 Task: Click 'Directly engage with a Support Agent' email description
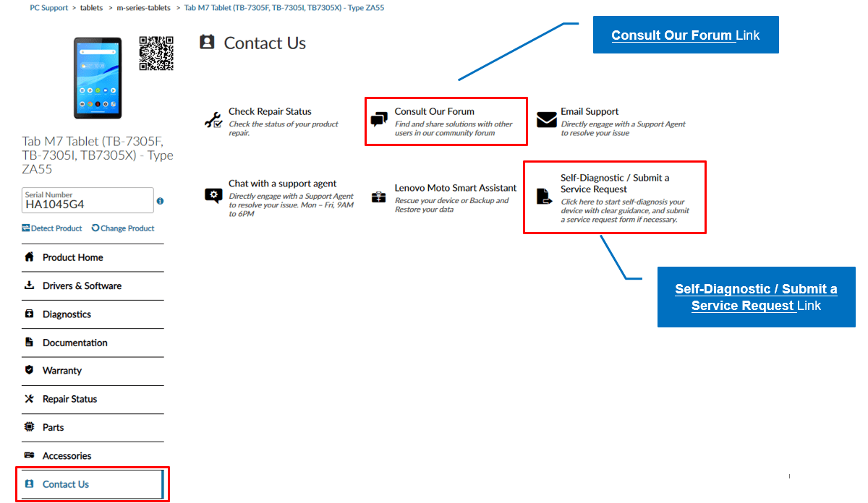pyautogui.click(x=623, y=129)
